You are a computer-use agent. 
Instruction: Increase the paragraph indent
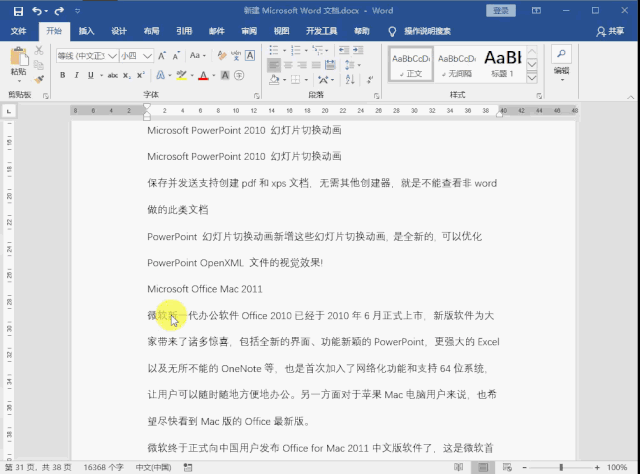tap(358, 50)
